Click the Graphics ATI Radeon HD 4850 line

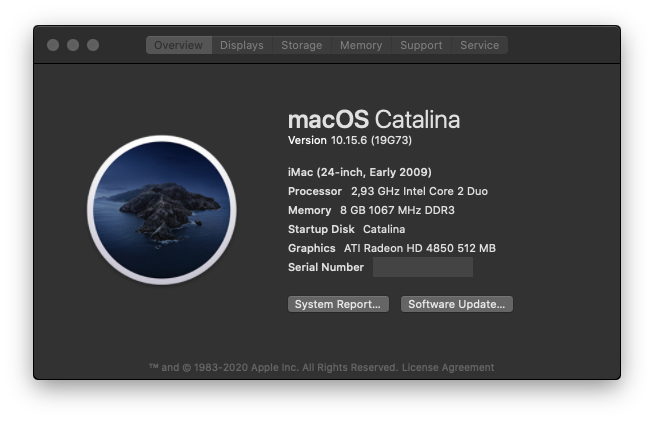pyautogui.click(x=392, y=248)
